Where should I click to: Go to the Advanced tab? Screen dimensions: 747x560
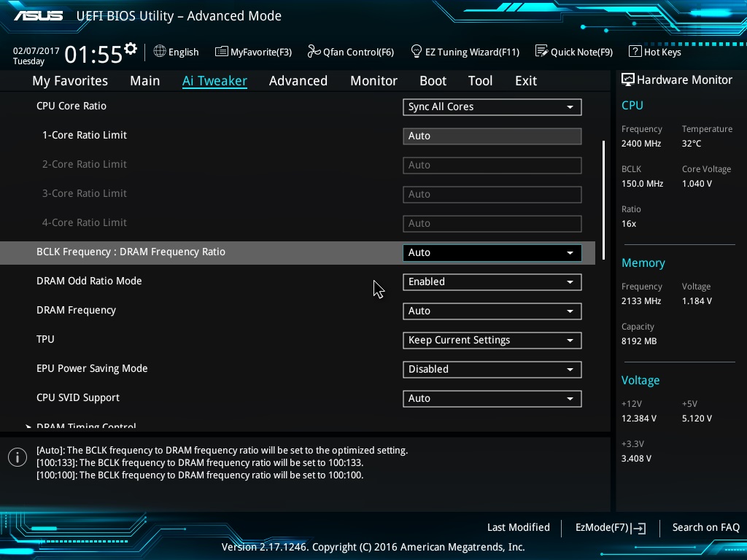(x=298, y=81)
